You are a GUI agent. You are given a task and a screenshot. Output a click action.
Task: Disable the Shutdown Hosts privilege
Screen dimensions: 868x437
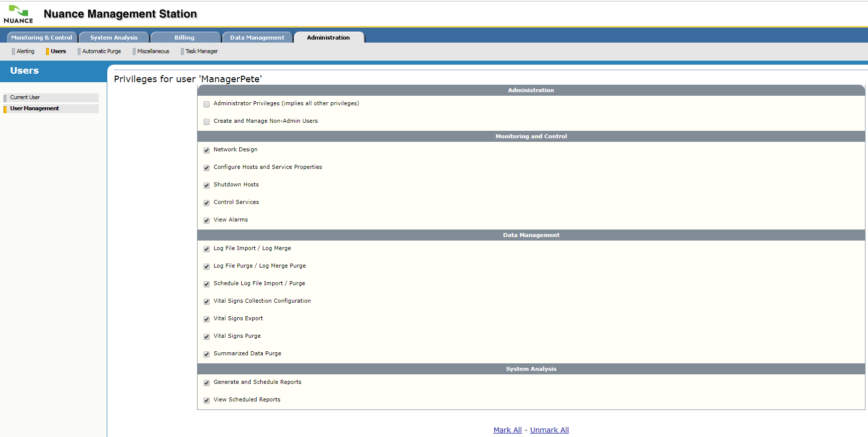pos(207,185)
